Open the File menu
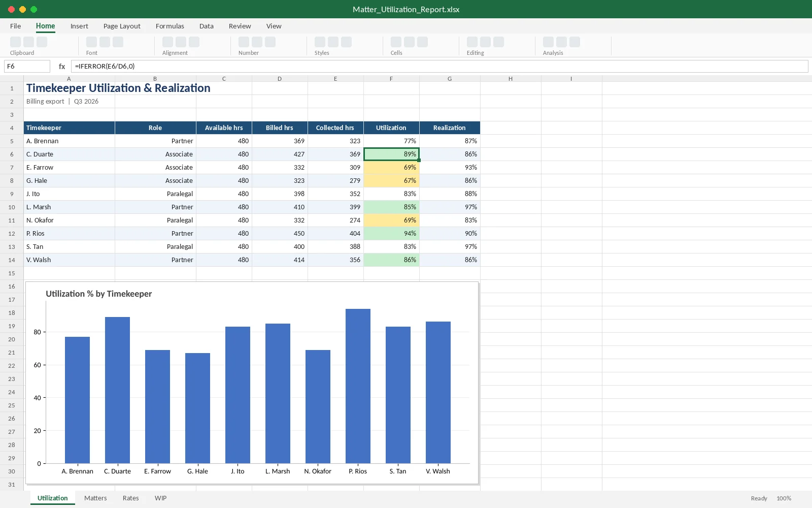Image resolution: width=812 pixels, height=508 pixels. click(16, 26)
